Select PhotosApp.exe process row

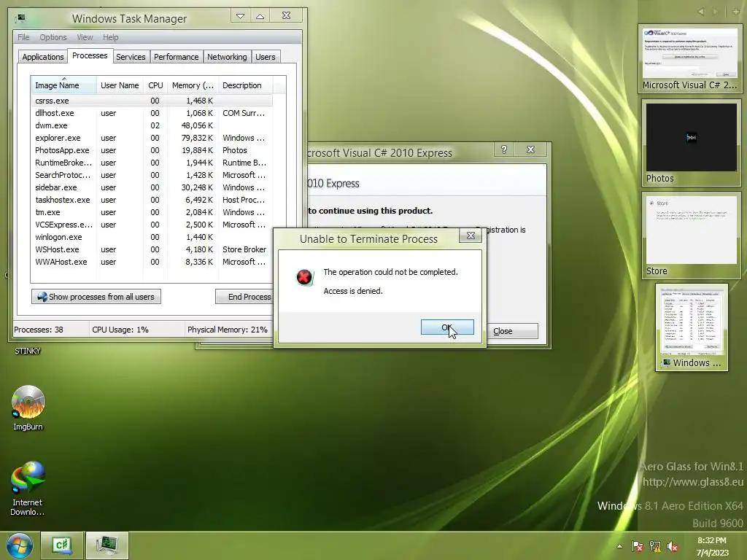coord(152,150)
